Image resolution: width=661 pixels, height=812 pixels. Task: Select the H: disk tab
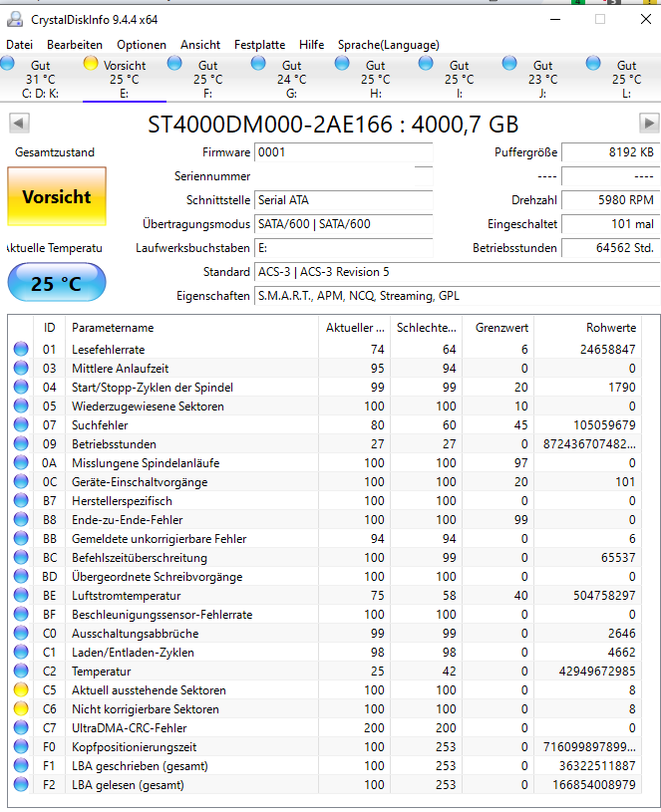click(376, 80)
